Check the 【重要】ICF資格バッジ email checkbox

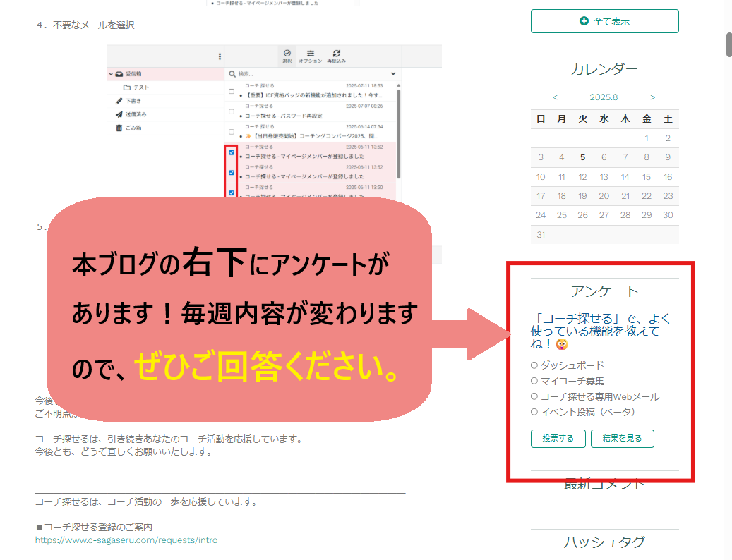point(232,92)
